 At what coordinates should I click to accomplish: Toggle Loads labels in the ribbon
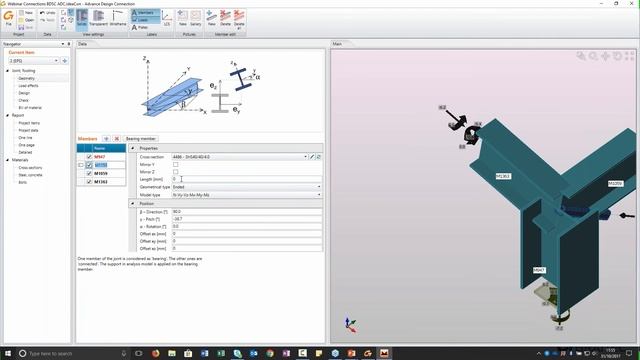pyautogui.click(x=145, y=20)
